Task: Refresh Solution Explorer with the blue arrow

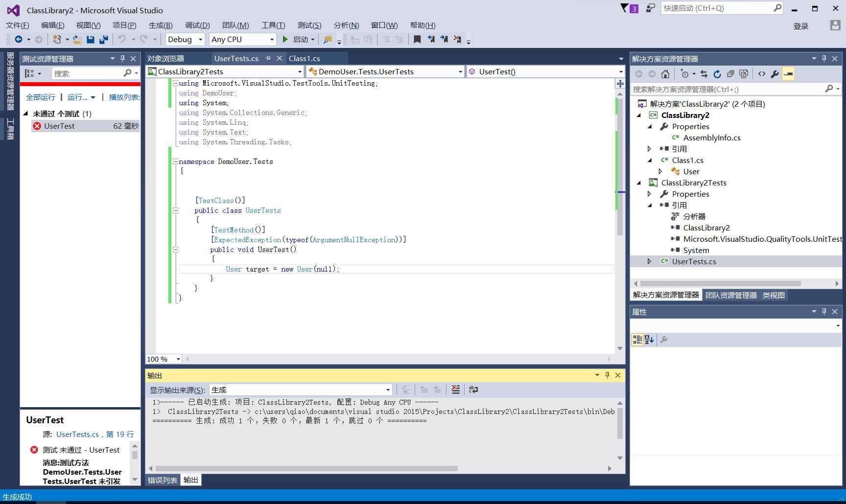Action: pos(717,74)
